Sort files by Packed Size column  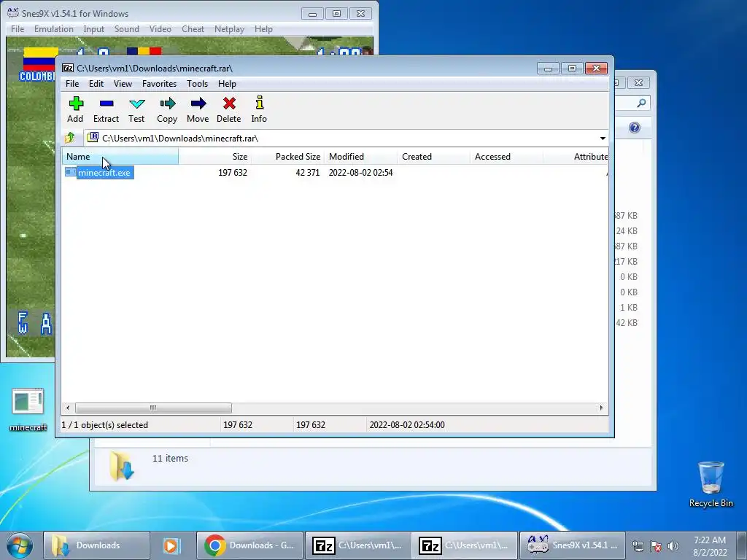point(287,157)
